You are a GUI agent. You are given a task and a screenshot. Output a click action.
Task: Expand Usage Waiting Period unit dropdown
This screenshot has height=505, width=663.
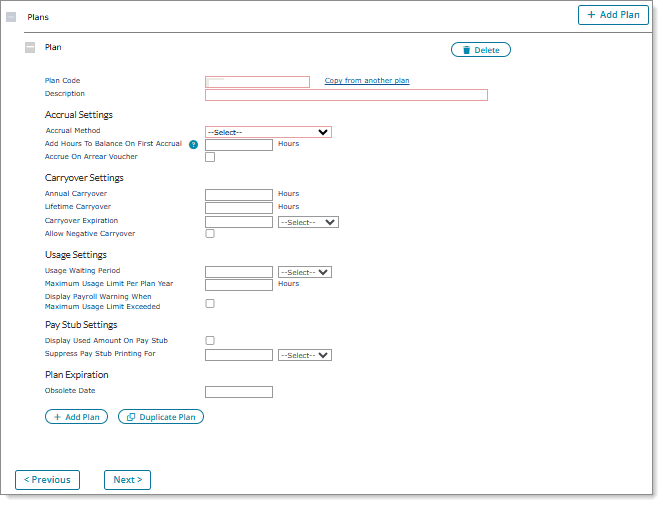pyautogui.click(x=304, y=272)
